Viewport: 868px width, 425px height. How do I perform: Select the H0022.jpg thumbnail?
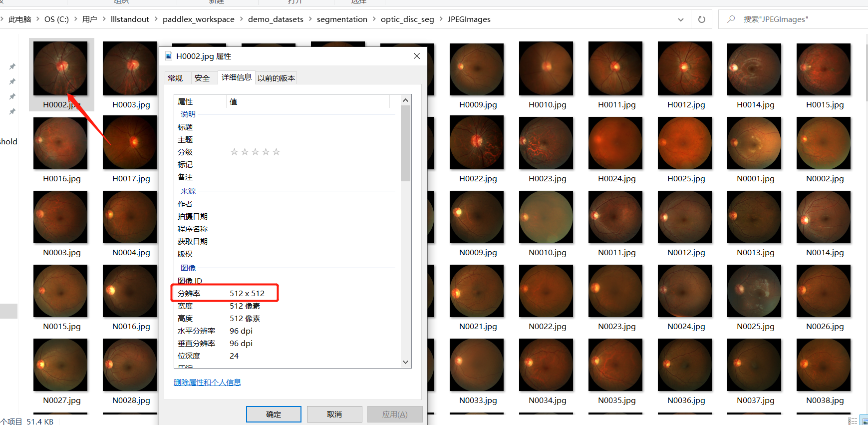(x=477, y=142)
